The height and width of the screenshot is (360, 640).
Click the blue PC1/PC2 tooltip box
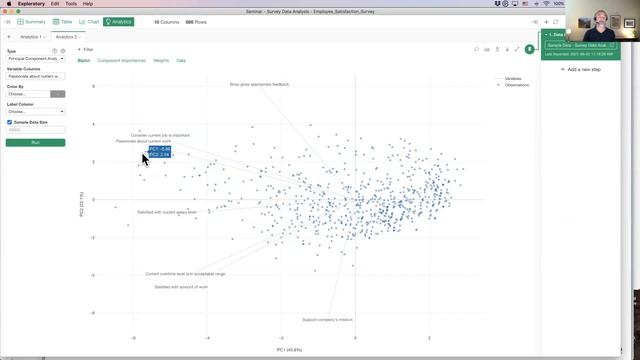pyautogui.click(x=160, y=152)
